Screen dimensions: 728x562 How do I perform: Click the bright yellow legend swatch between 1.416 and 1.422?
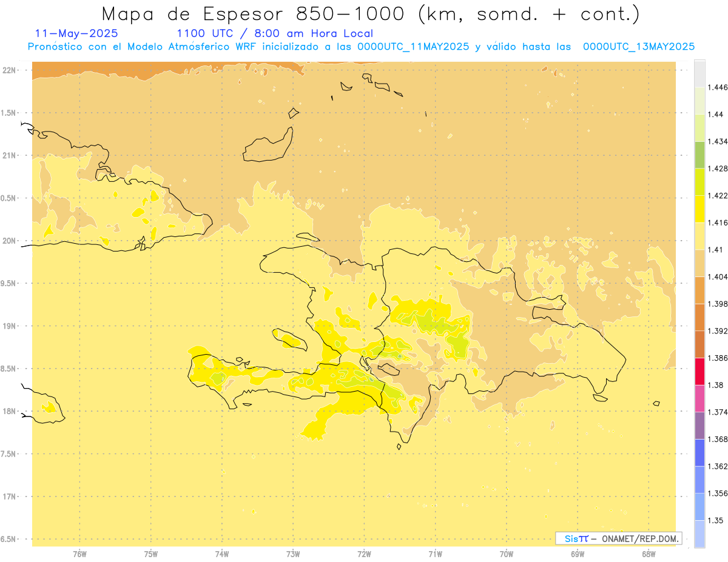(699, 209)
